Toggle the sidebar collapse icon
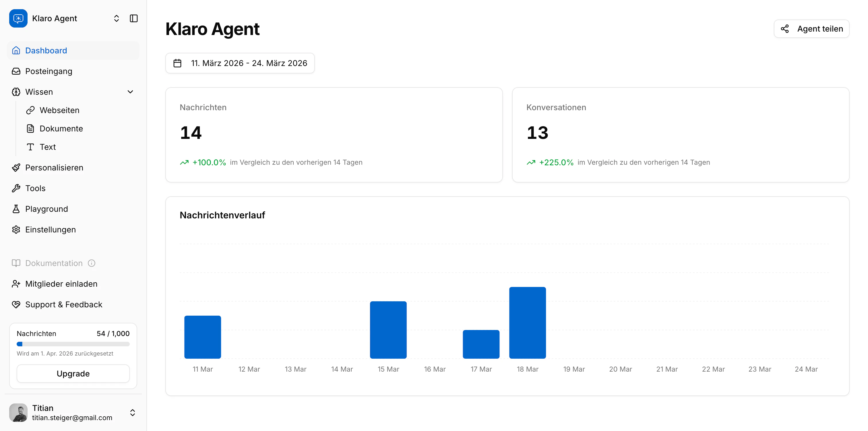The height and width of the screenshot is (431, 868). pyautogui.click(x=134, y=18)
